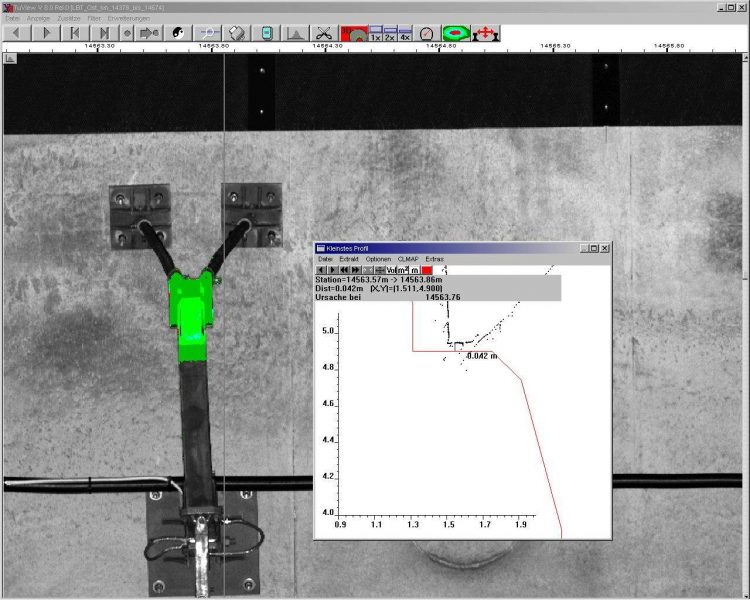750x600 pixels.
Task: Expand CLMAP menu in the profile window
Action: [x=407, y=259]
